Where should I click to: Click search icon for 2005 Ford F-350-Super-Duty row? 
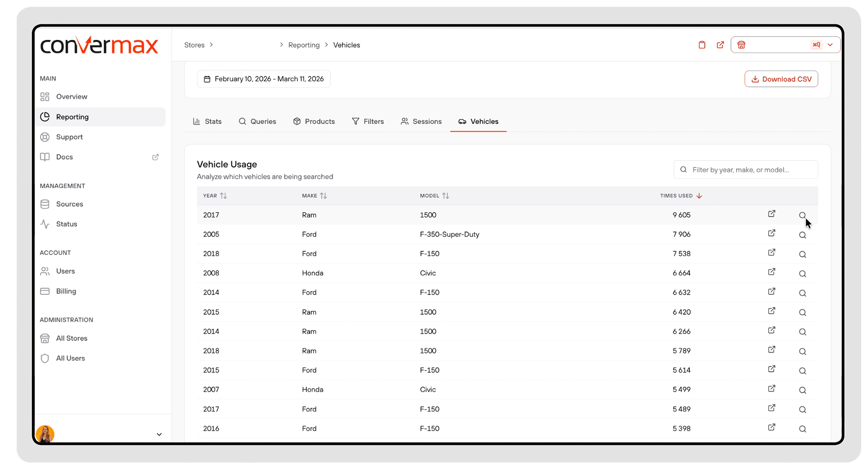[x=802, y=235]
